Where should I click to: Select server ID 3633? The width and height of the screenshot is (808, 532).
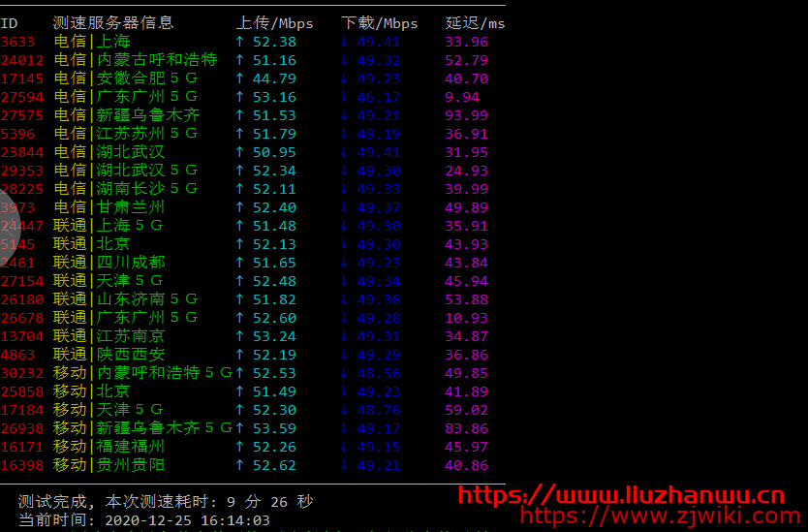point(17,42)
